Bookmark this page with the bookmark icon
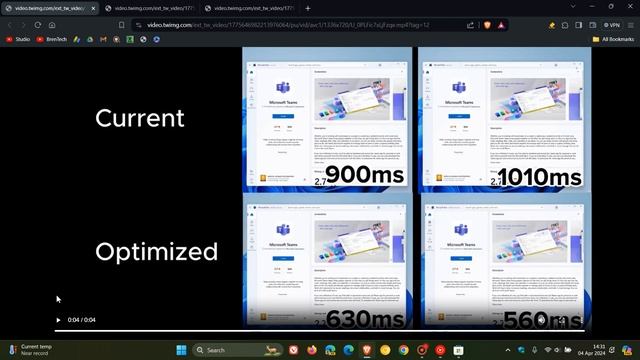 121,25
